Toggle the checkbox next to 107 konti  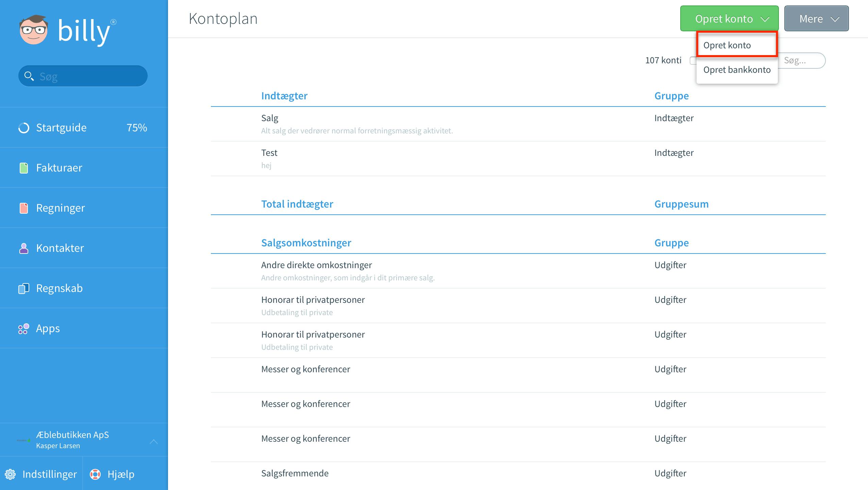click(x=692, y=61)
